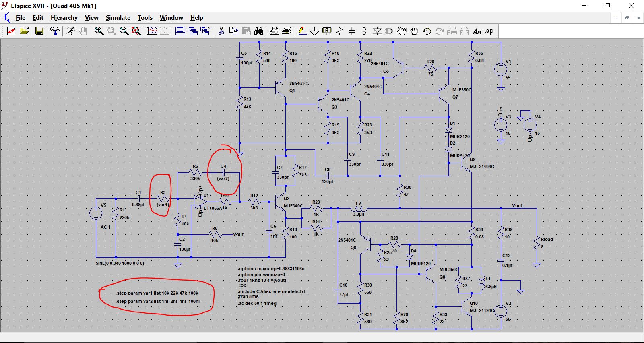Viewport: 644px width, 343px height.
Task: Zoom in with the plus magnifier
Action: [x=99, y=31]
